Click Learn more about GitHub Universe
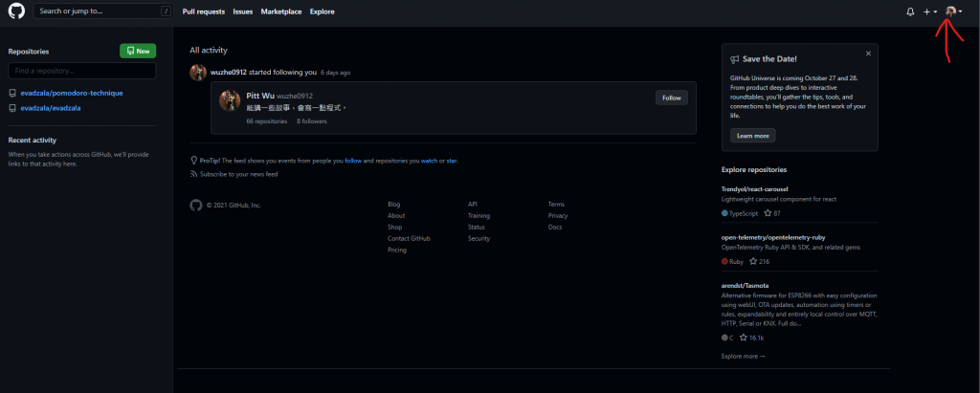 [x=752, y=136]
